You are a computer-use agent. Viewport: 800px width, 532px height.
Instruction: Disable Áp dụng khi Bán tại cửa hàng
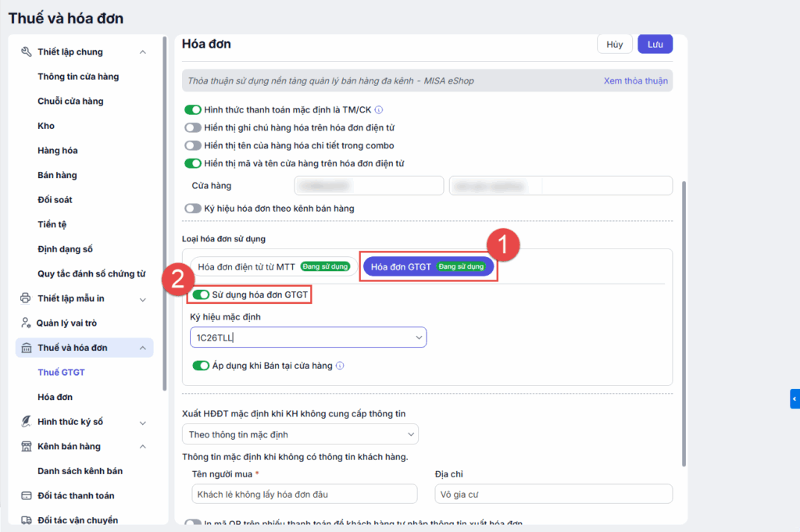pos(201,365)
